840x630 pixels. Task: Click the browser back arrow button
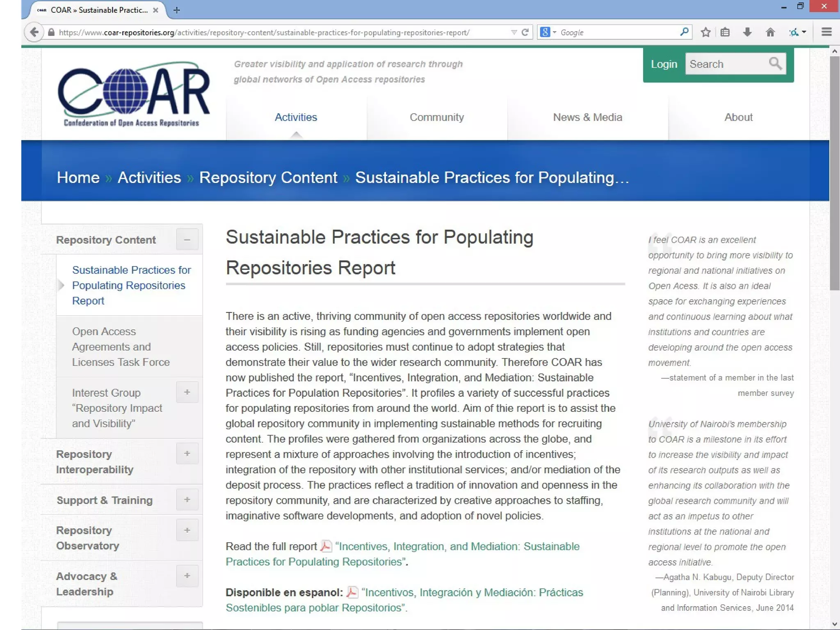pos(34,32)
